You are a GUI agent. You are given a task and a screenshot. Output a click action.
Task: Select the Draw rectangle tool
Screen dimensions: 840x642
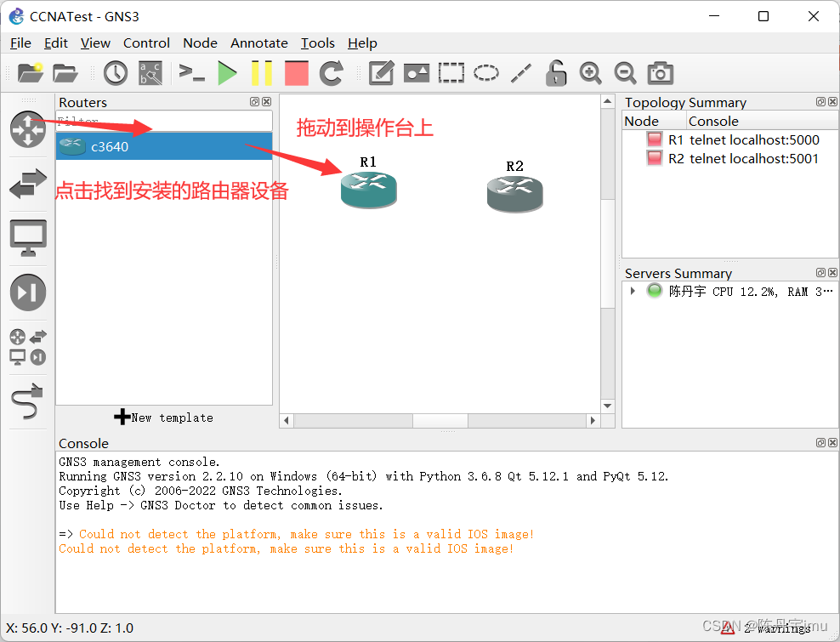click(451, 73)
